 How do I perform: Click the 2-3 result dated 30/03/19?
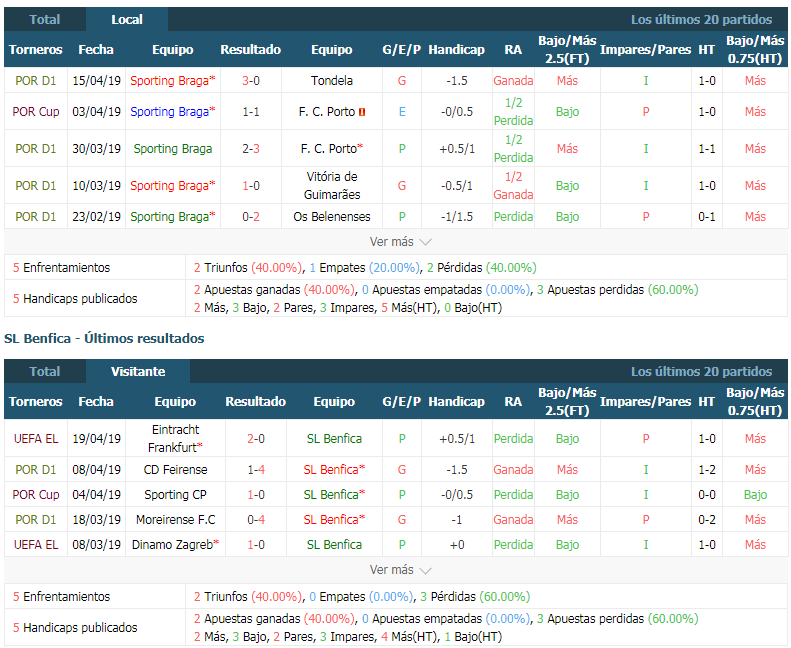251,149
